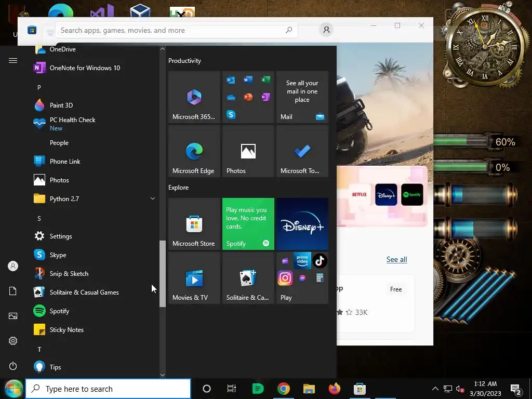
Task: Open Firefox from taskbar
Action: pyautogui.click(x=335, y=389)
